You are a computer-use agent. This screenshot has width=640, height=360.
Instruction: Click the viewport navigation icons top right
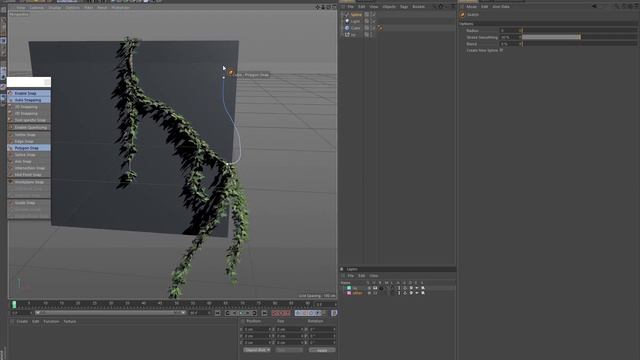coord(326,7)
